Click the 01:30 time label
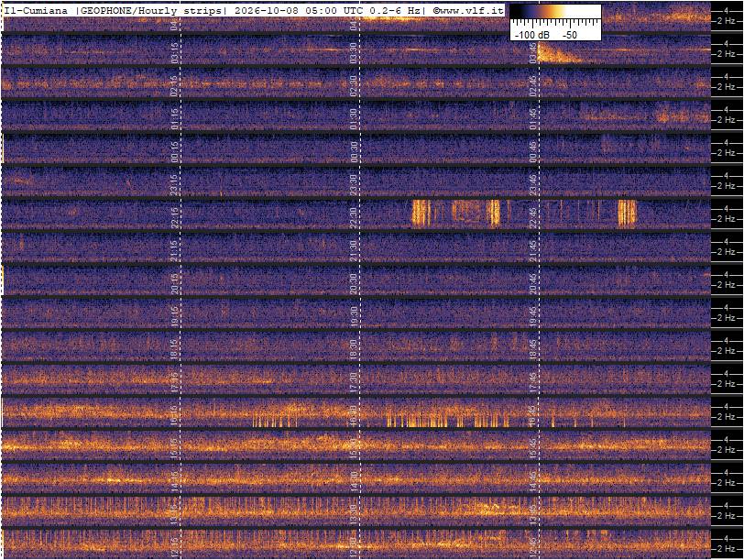The height and width of the screenshot is (560, 744). 353,118
